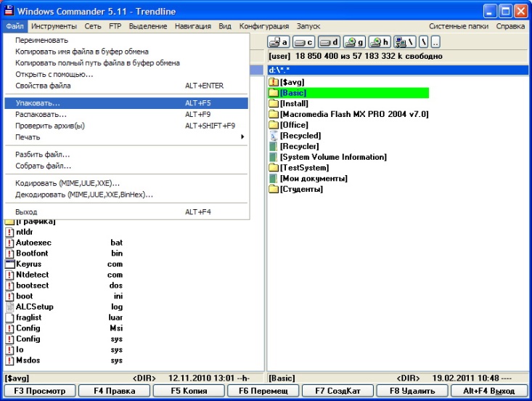The image size is (532, 401).
Task: Open the Сеть menu
Action: (x=93, y=26)
